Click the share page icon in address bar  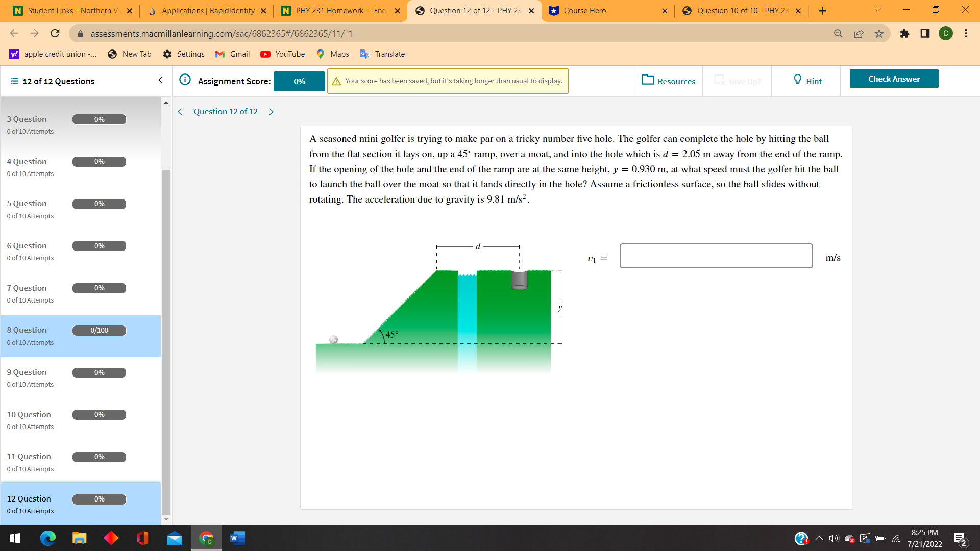[859, 34]
